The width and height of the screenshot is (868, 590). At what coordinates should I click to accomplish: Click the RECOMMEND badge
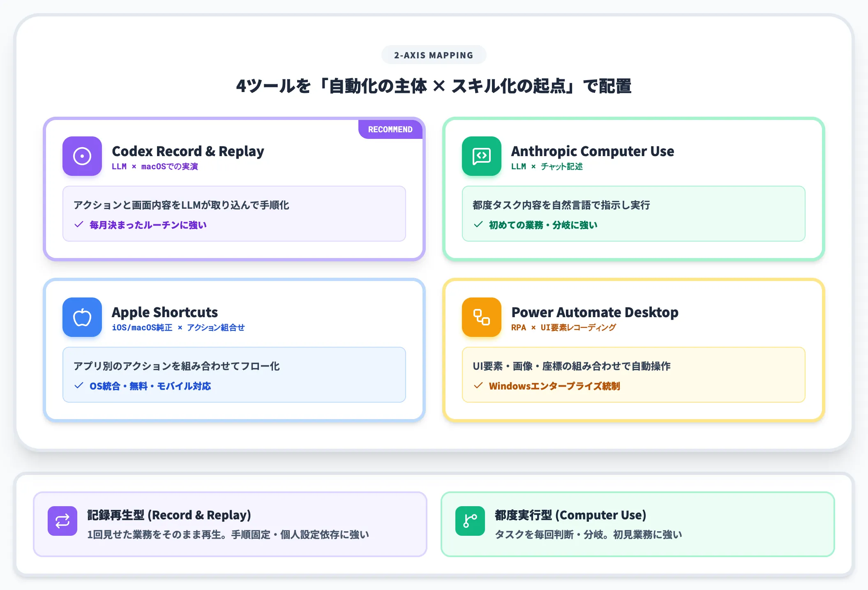pos(390,129)
